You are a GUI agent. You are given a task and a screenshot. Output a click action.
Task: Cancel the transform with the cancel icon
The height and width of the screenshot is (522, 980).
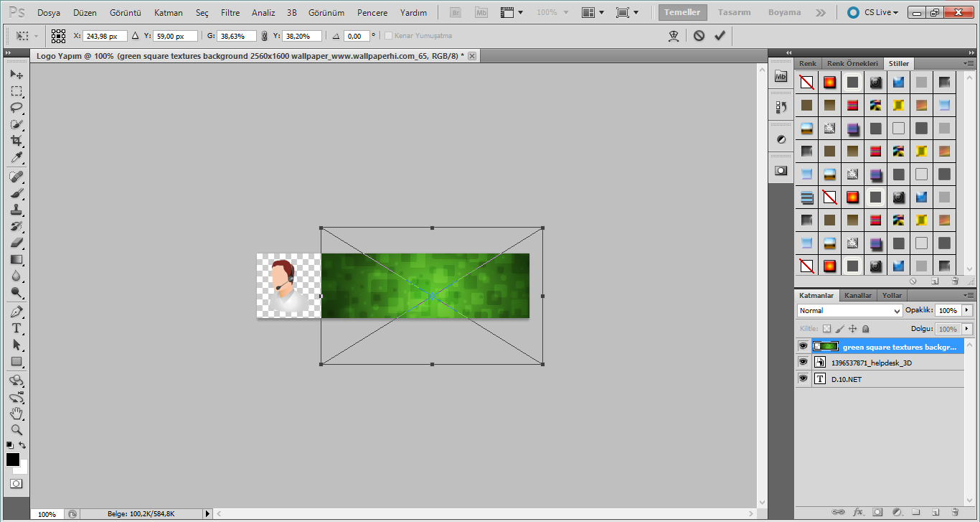pos(699,35)
